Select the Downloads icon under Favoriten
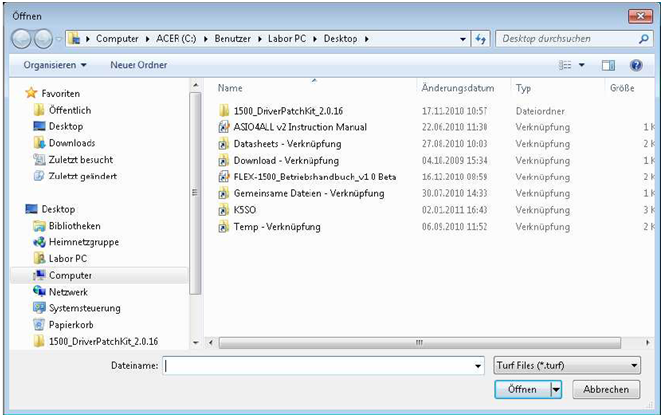The height and width of the screenshot is (417, 663). pos(40,143)
